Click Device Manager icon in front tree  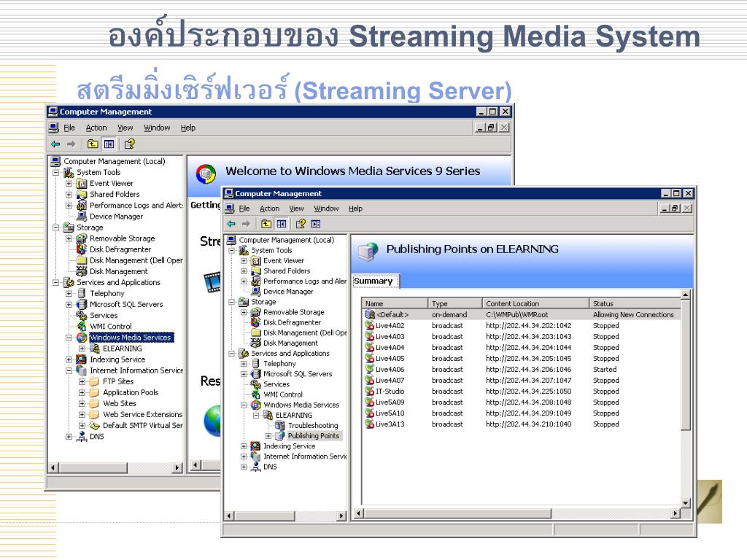(x=256, y=292)
